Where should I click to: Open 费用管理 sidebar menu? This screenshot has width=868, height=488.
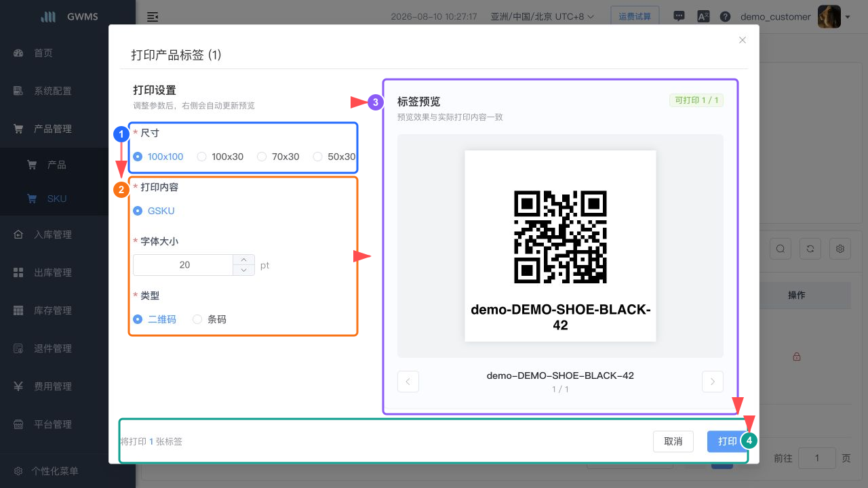(53, 386)
